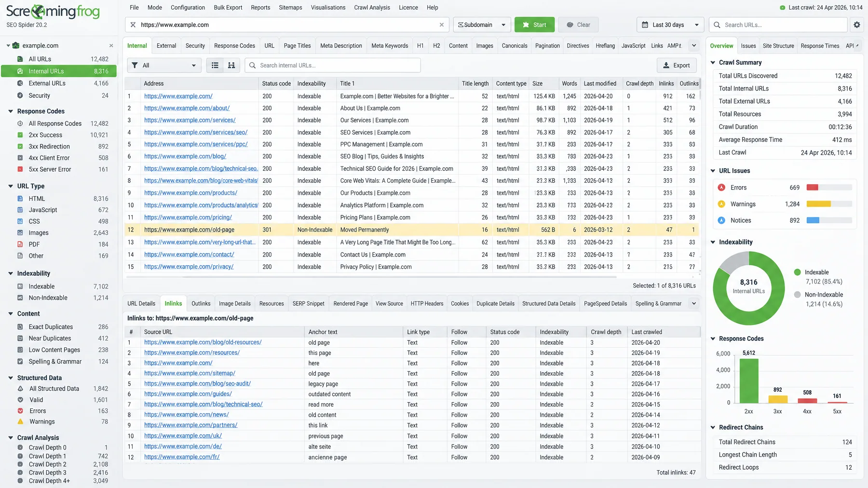This screenshot has height=488, width=868.
Task: Open the Subdomain mode dropdown
Action: 481,25
